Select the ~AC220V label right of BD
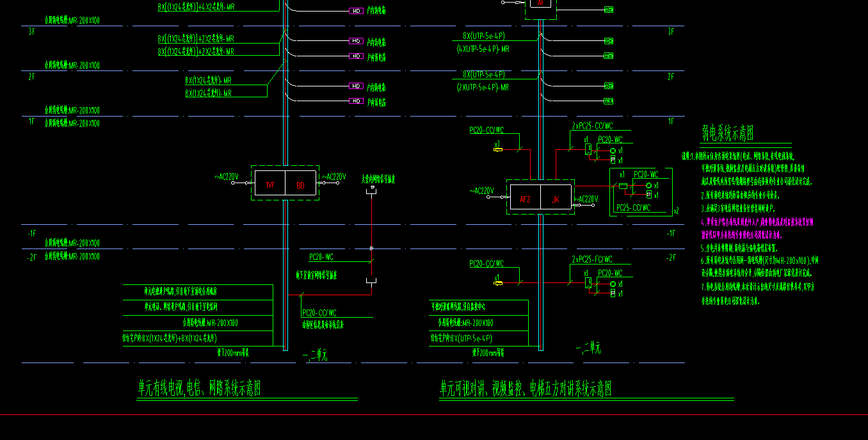Image resolution: width=868 pixels, height=440 pixels. (334, 177)
